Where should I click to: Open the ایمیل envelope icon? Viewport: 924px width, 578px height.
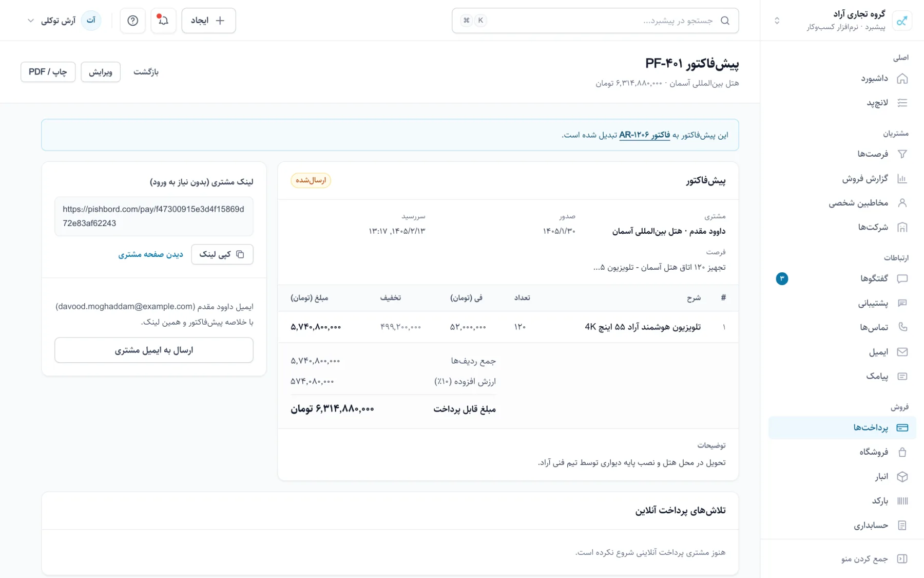[902, 352]
